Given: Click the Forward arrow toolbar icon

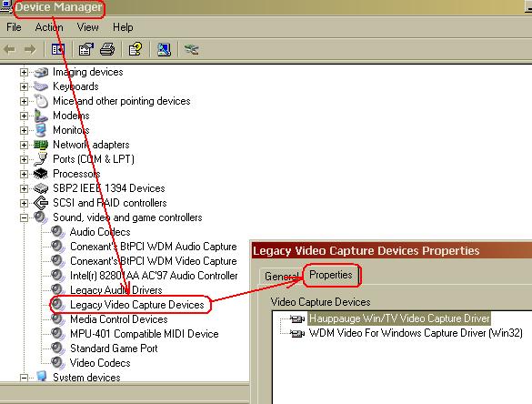Looking at the screenshot, I should point(30,49).
